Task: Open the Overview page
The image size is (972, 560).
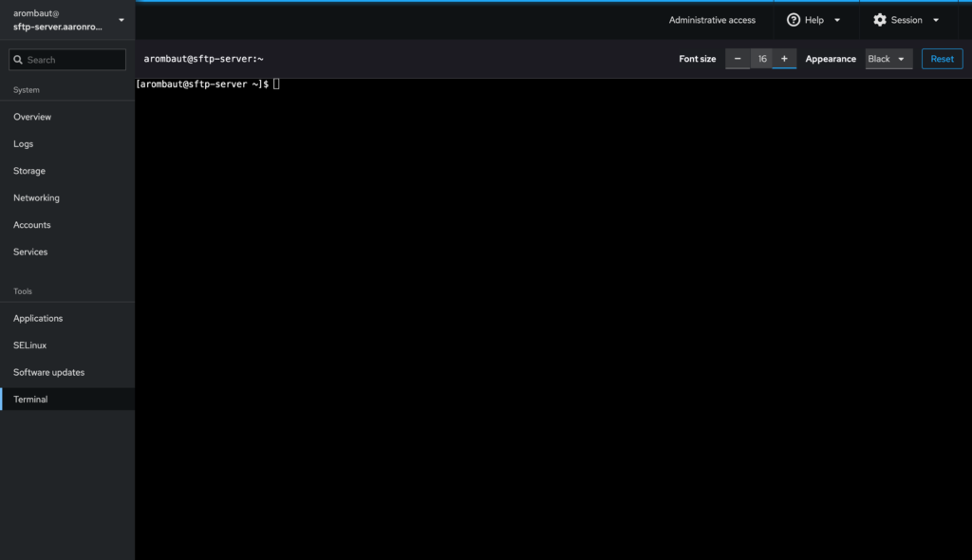Action: point(32,117)
